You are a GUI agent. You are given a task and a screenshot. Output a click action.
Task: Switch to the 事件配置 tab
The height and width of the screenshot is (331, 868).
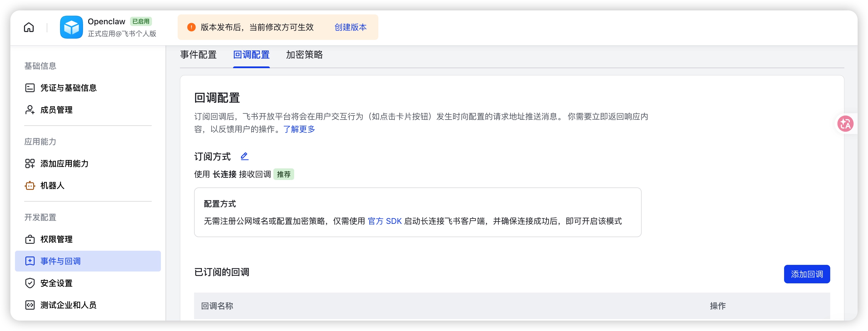[198, 55]
